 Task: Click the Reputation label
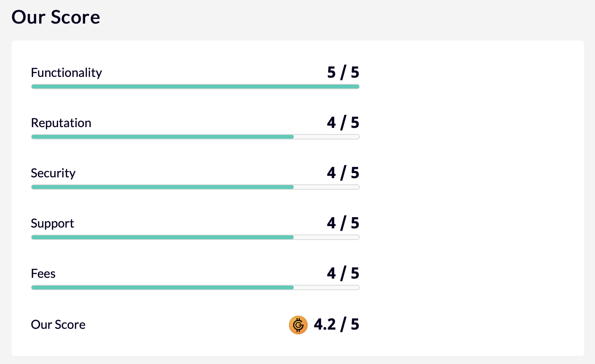61,123
